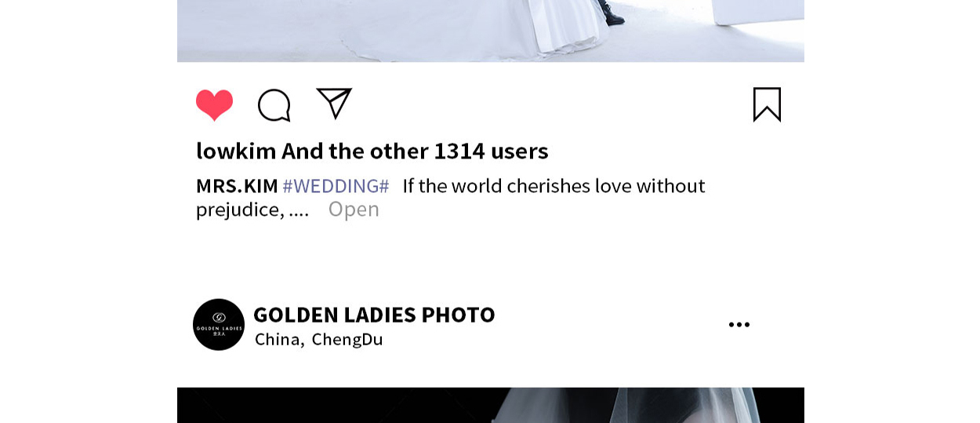Open the GOLDEN LADIES PHOTO account name
Screen dimensions: 980x423
[x=374, y=315]
